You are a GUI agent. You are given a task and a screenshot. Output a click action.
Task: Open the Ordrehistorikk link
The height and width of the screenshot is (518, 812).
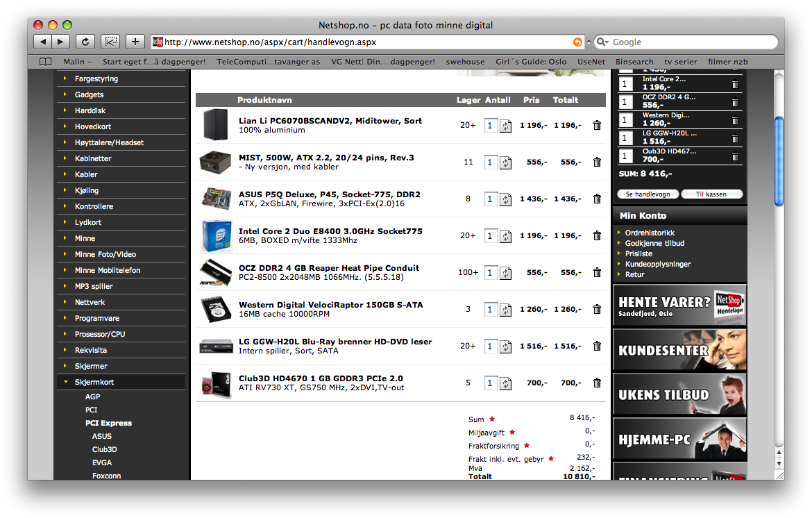pos(650,233)
